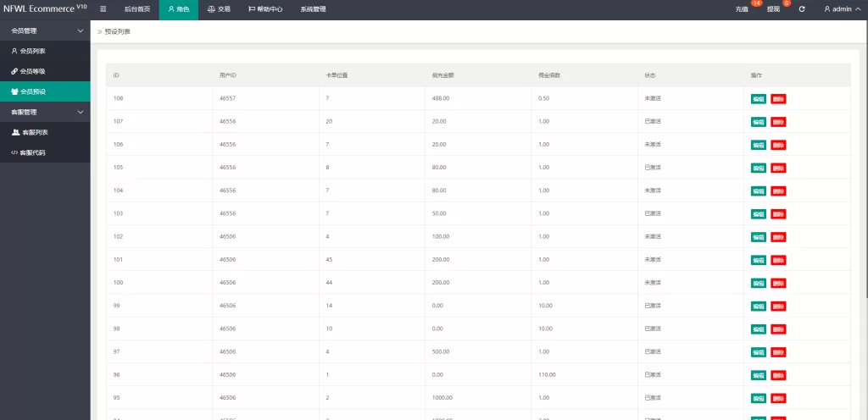Click 删除 button for row ID 107
868x420 pixels.
pos(778,122)
